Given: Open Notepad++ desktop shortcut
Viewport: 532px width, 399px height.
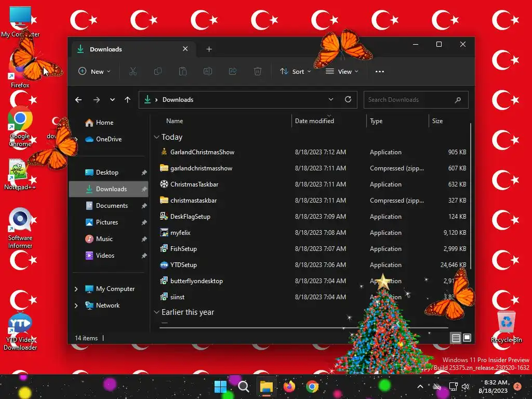Looking at the screenshot, I should coord(20,175).
